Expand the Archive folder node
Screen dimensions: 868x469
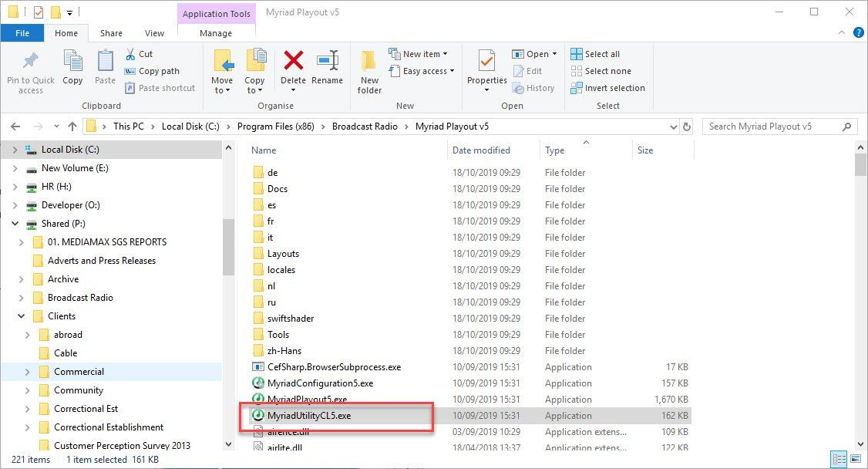[x=21, y=279]
